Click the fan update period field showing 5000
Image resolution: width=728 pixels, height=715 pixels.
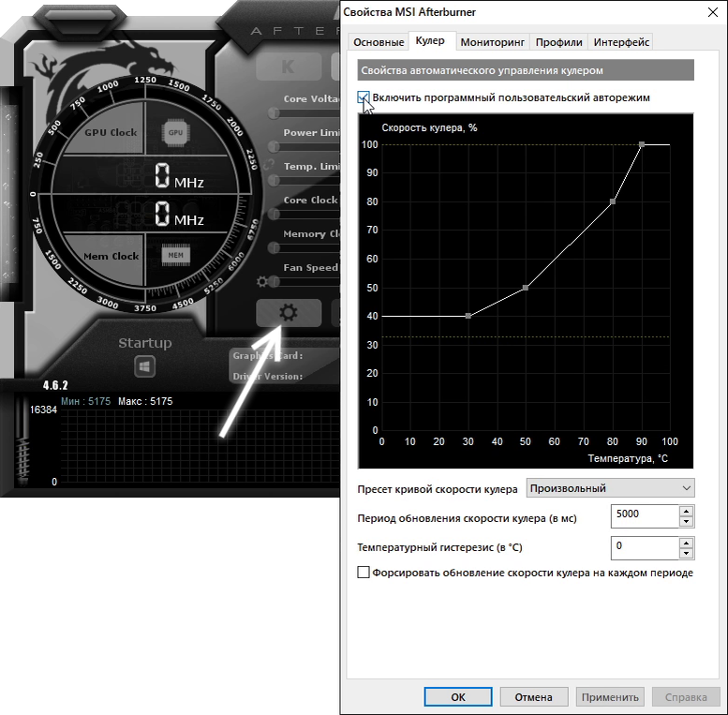[645, 515]
